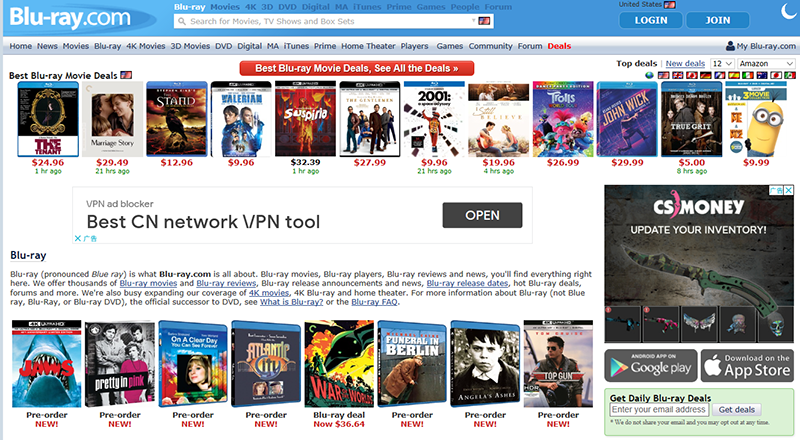Click the globe all-countries deals icon
This screenshot has width=800, height=440.
[x=649, y=75]
